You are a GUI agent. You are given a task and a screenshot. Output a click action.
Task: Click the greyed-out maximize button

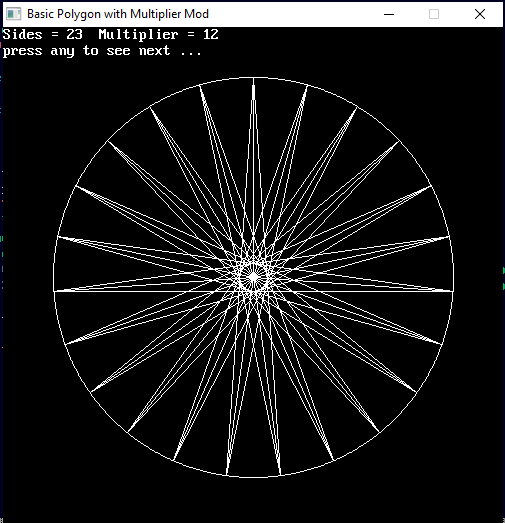[434, 14]
